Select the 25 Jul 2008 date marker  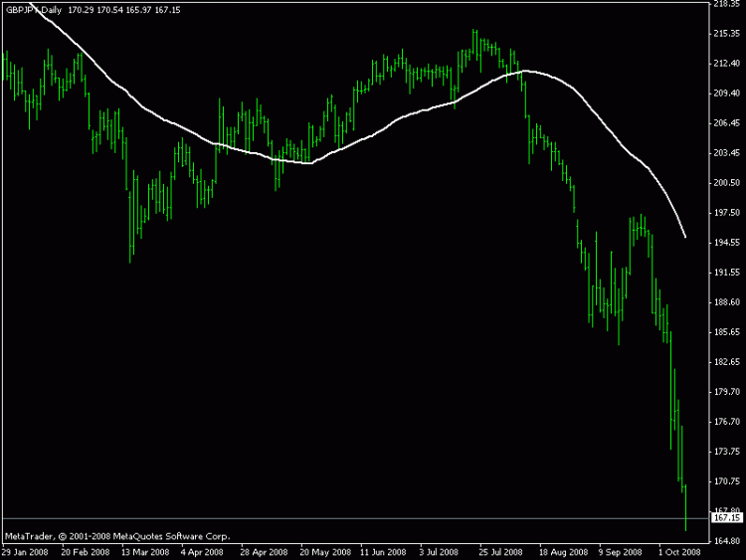[x=501, y=552]
